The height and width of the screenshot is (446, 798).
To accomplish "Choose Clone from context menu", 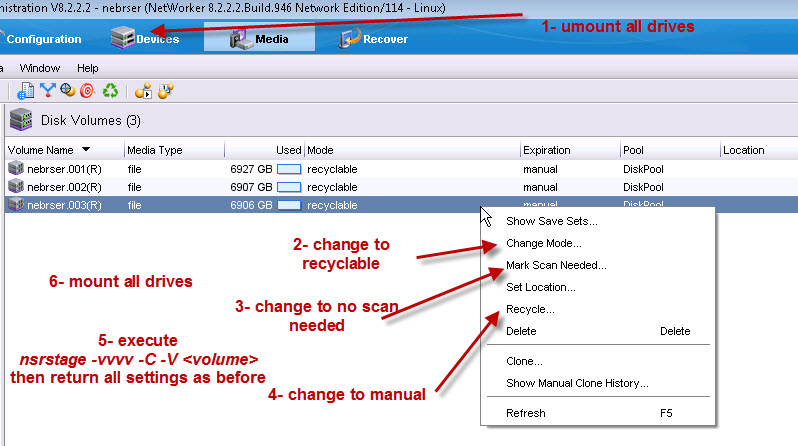I will [x=524, y=361].
